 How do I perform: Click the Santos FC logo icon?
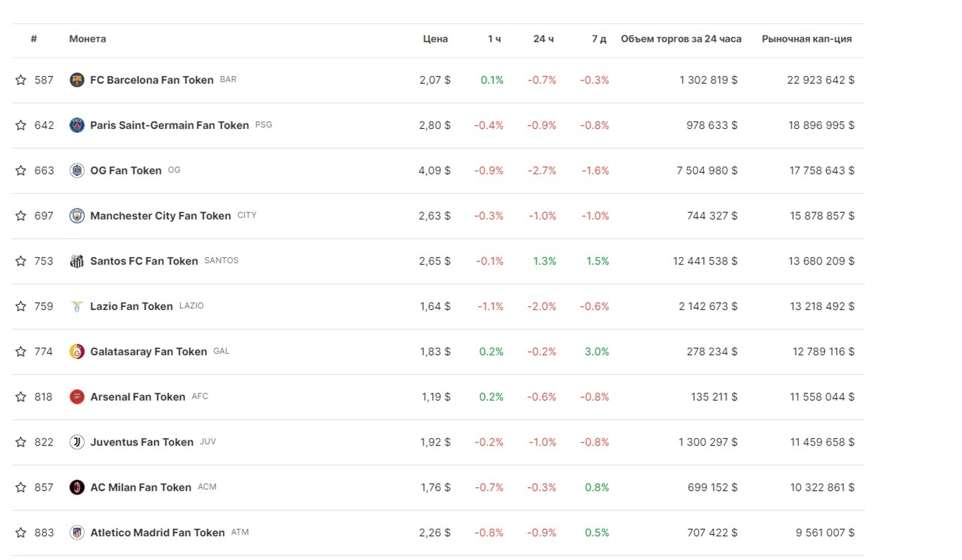77,261
